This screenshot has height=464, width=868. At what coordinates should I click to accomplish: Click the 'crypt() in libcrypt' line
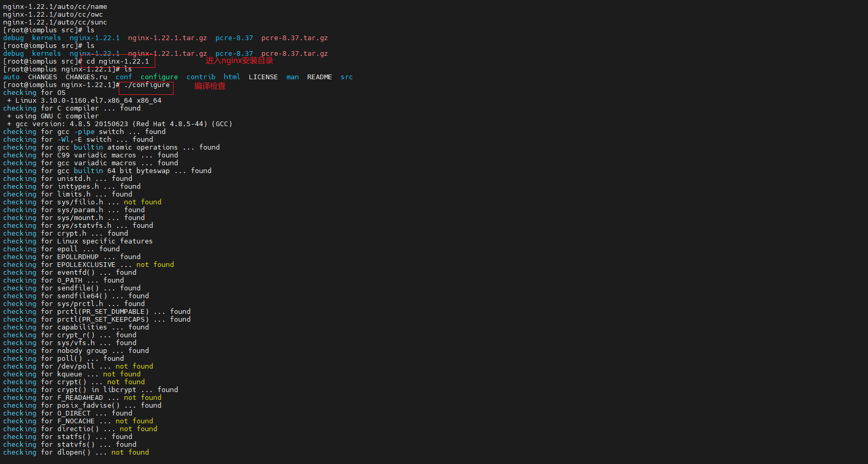click(91, 390)
